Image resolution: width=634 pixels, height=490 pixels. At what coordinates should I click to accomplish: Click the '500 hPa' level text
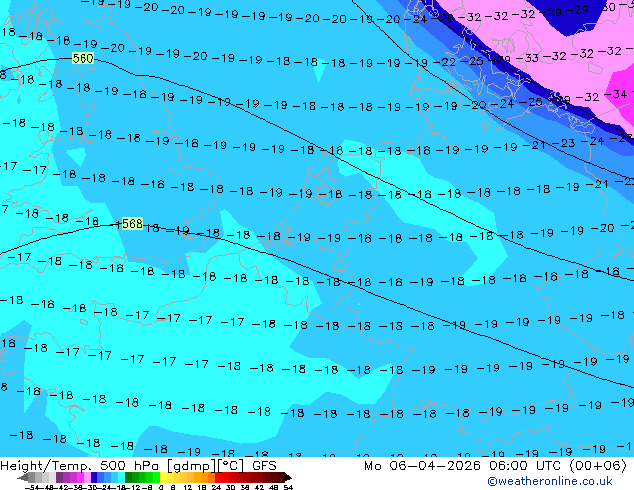pos(129,466)
